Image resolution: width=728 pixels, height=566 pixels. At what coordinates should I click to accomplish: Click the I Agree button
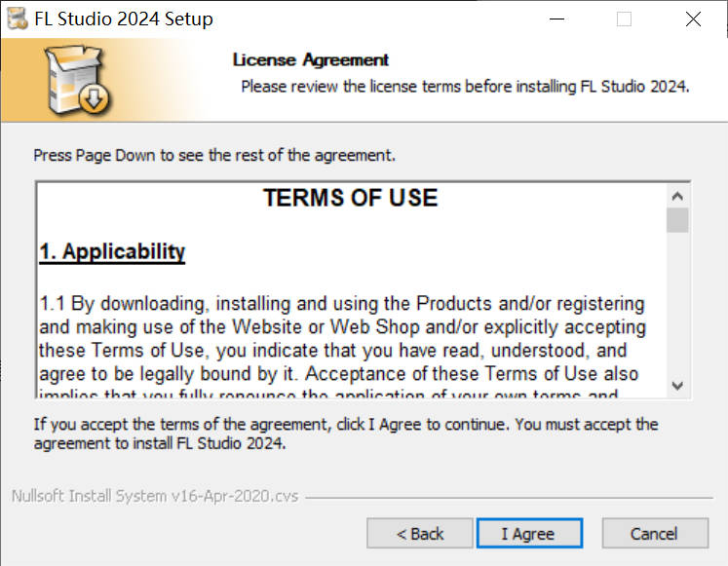pyautogui.click(x=528, y=533)
